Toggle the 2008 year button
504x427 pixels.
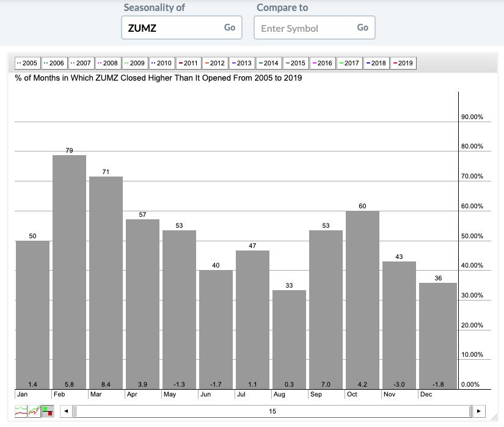(x=108, y=63)
